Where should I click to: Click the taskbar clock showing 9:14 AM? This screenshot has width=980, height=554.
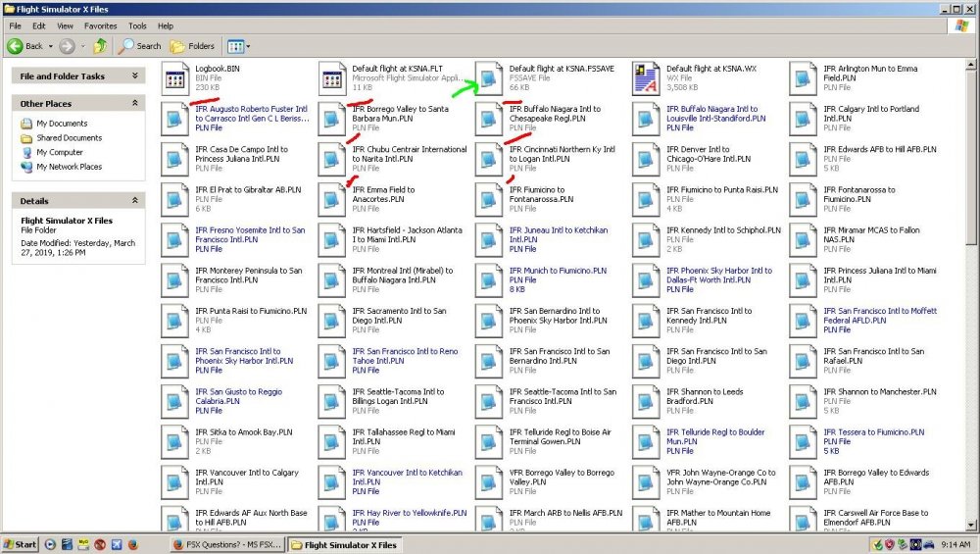[x=955, y=544]
